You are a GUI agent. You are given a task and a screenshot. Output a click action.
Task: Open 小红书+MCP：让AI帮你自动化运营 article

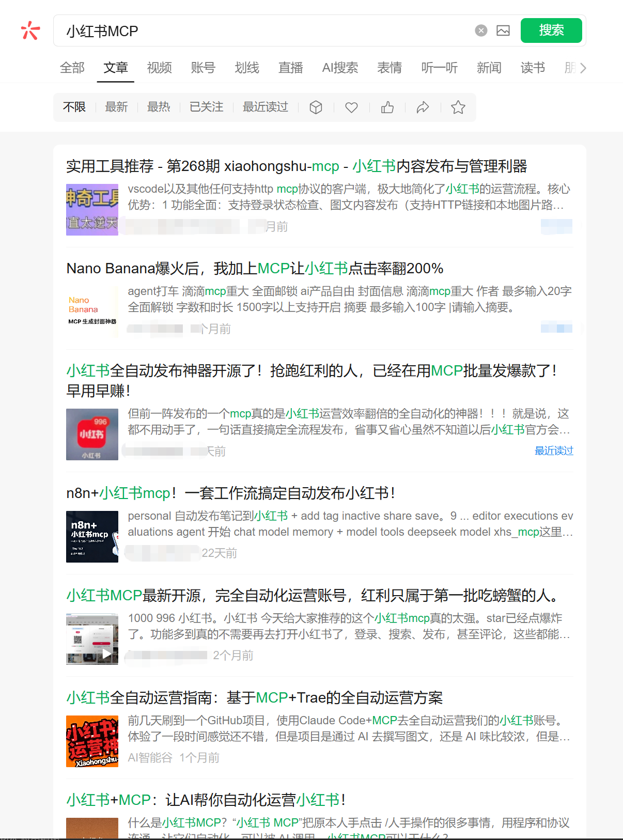point(206,800)
